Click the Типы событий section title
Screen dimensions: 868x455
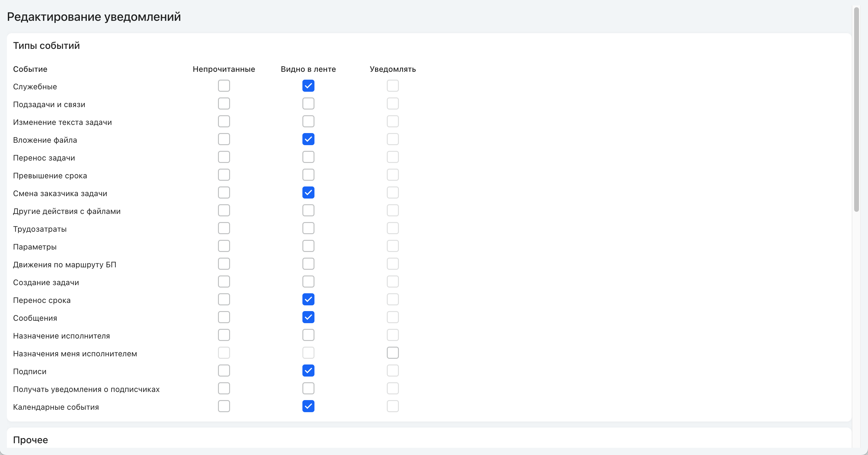[46, 46]
